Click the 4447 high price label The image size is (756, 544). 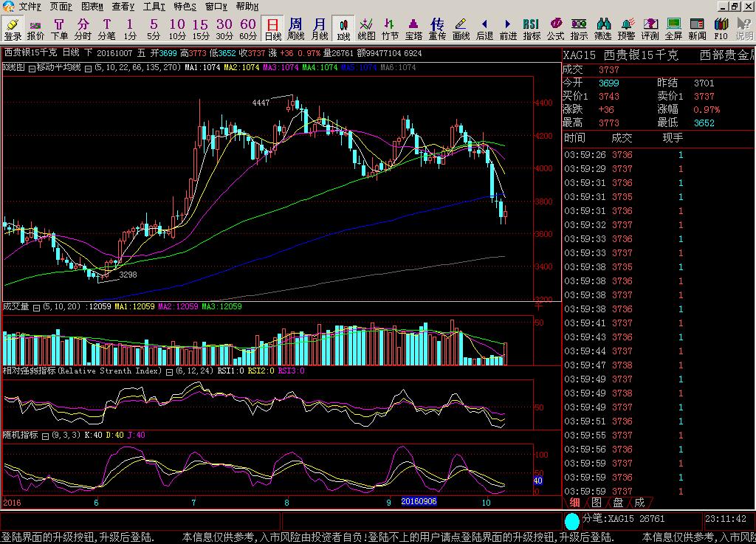(x=261, y=103)
